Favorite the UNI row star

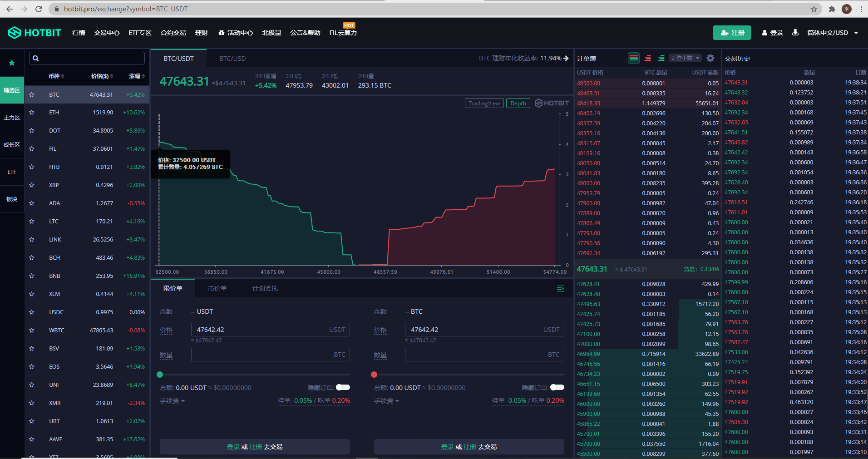click(x=32, y=385)
